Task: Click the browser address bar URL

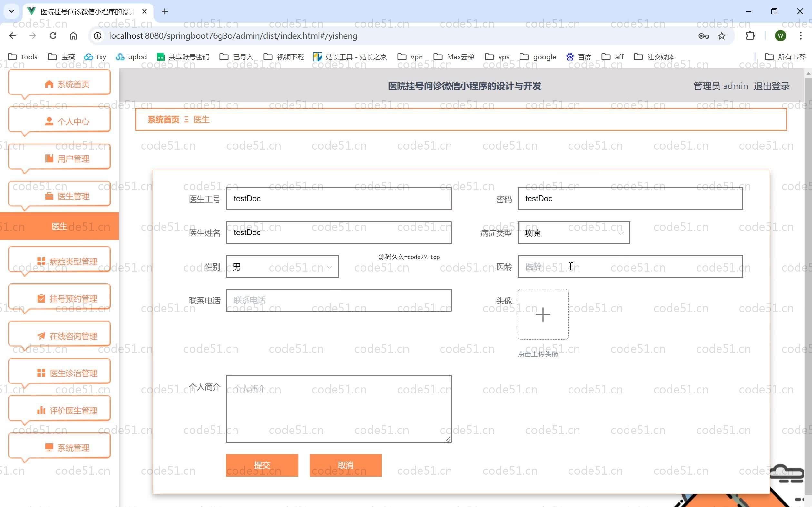Action: tap(233, 35)
